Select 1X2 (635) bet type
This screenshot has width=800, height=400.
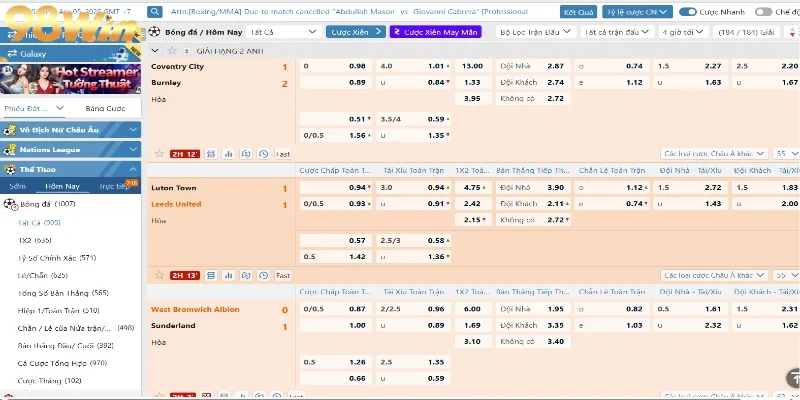[x=35, y=240]
